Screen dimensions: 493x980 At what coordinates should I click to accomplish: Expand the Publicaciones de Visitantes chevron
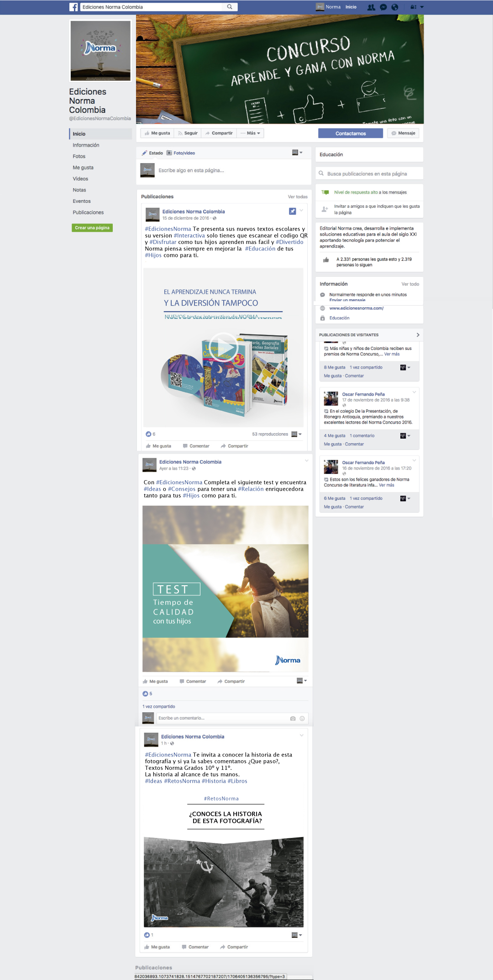point(418,335)
